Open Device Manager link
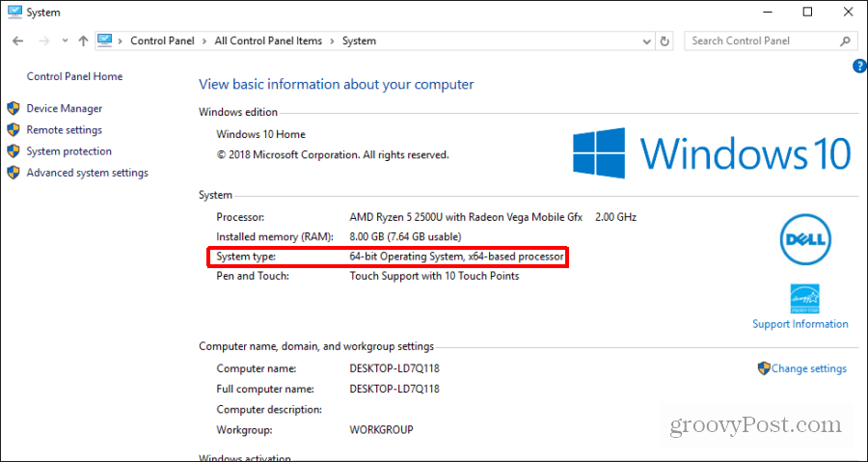The width and height of the screenshot is (868, 462). pyautogui.click(x=65, y=108)
